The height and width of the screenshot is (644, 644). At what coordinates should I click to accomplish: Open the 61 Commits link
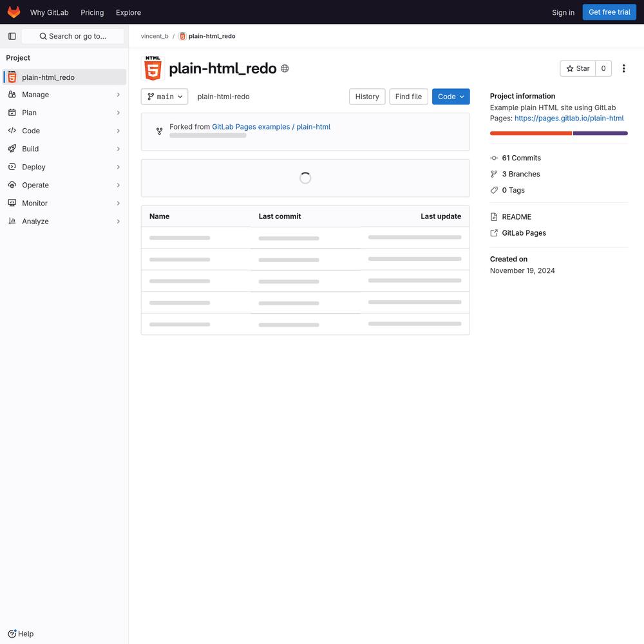pos(521,158)
